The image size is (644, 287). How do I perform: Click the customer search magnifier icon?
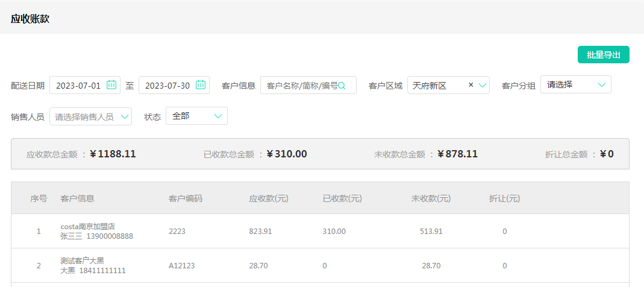point(342,86)
